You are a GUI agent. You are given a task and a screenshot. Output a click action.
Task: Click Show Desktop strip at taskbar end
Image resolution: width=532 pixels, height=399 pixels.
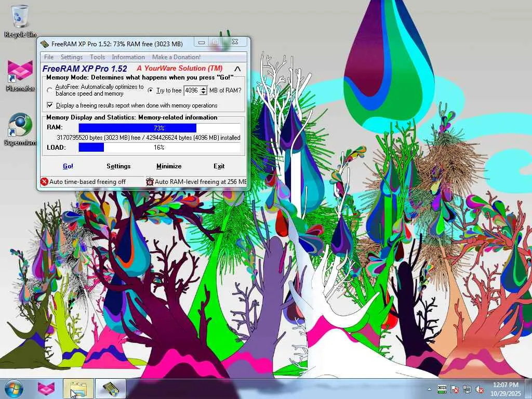click(x=528, y=389)
